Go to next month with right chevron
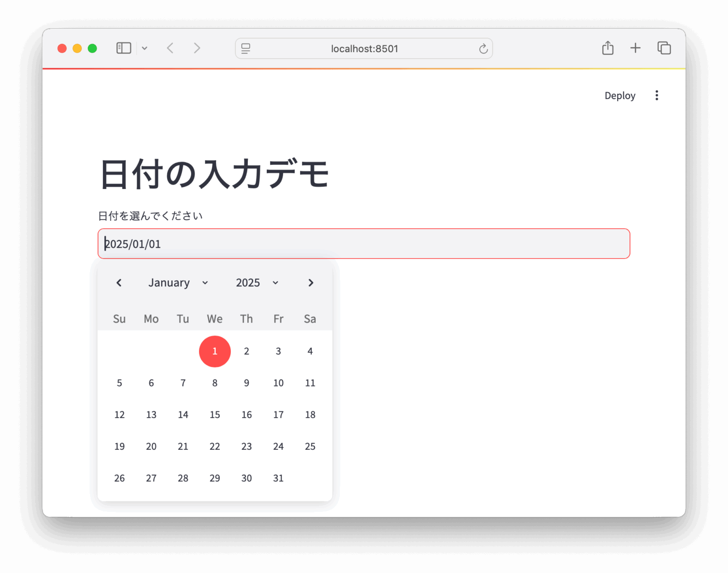Screen dimensions: 728x573 click(x=310, y=282)
